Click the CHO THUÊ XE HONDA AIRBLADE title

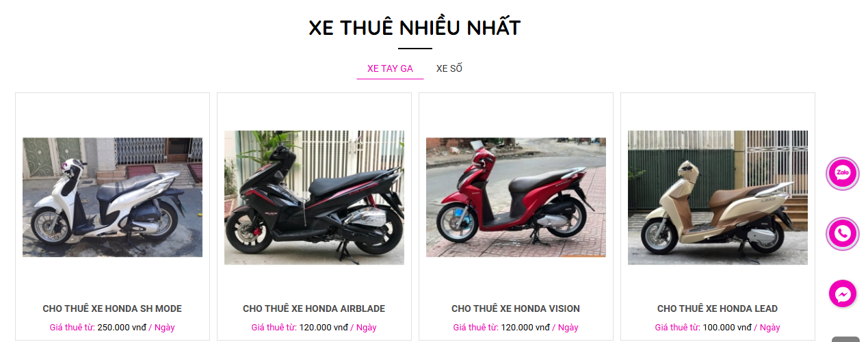314,308
